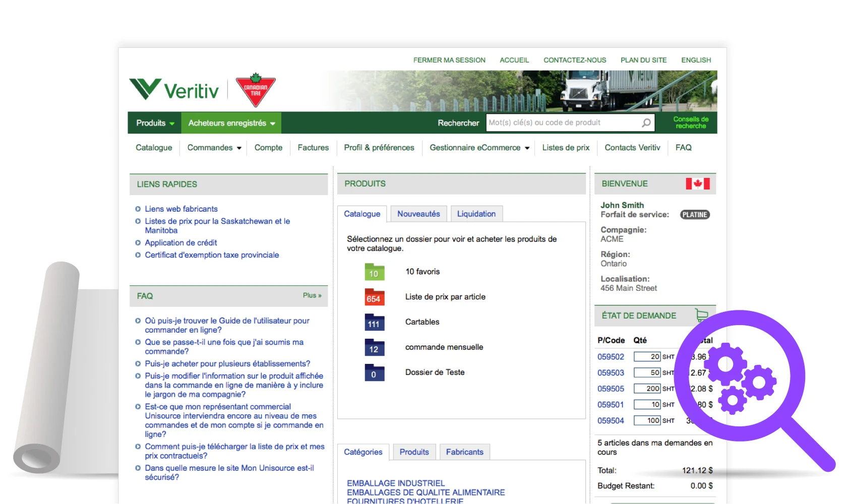Open product code 059505 in the order list

click(x=611, y=389)
